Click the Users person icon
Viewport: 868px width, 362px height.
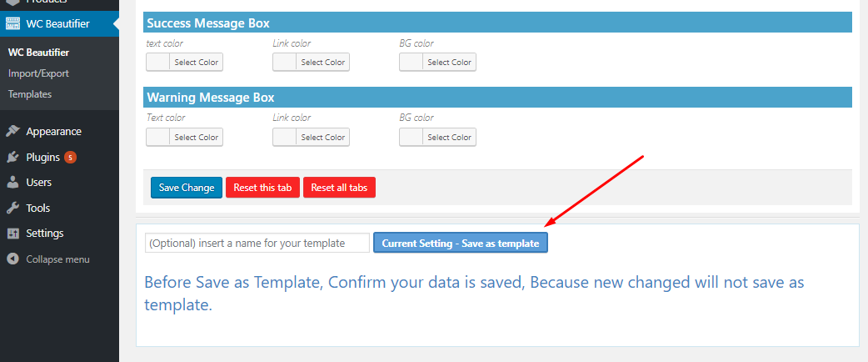pos(12,182)
